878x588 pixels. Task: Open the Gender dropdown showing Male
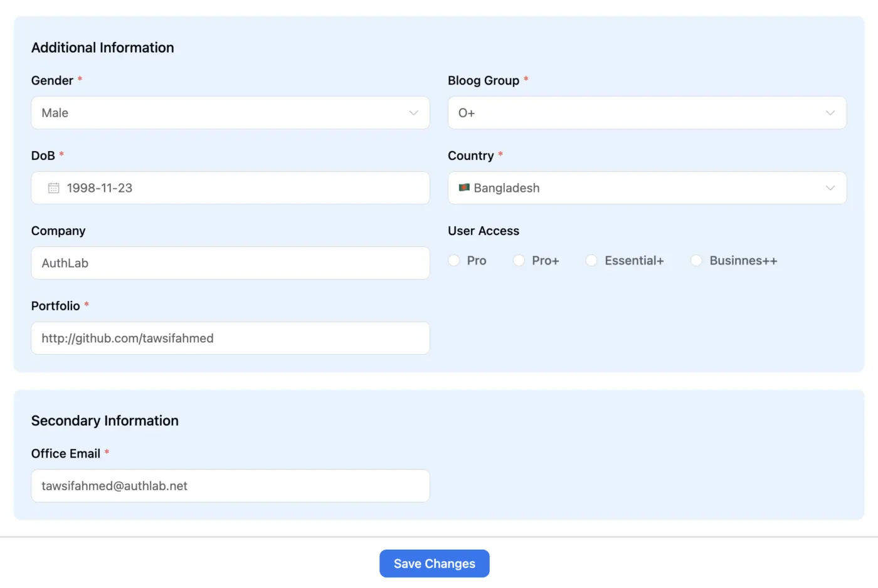point(230,113)
